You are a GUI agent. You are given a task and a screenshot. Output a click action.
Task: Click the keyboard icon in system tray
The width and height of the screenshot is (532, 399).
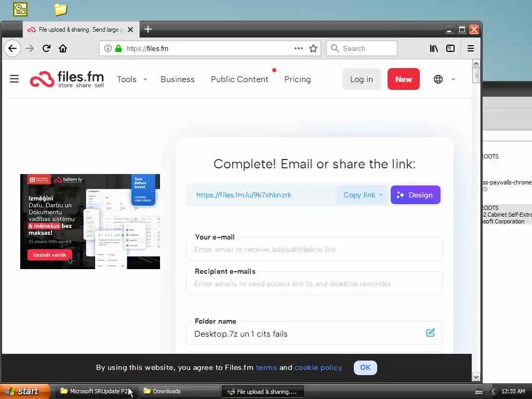point(479,392)
